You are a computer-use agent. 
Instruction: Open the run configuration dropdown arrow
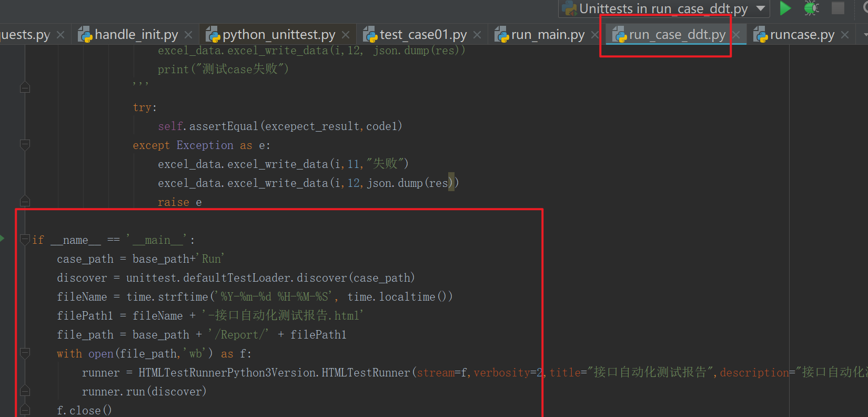tap(761, 8)
